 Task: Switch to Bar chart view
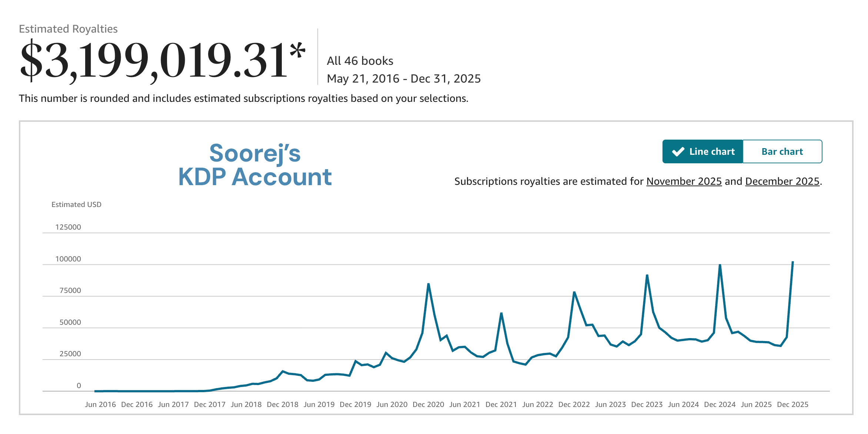(x=782, y=151)
